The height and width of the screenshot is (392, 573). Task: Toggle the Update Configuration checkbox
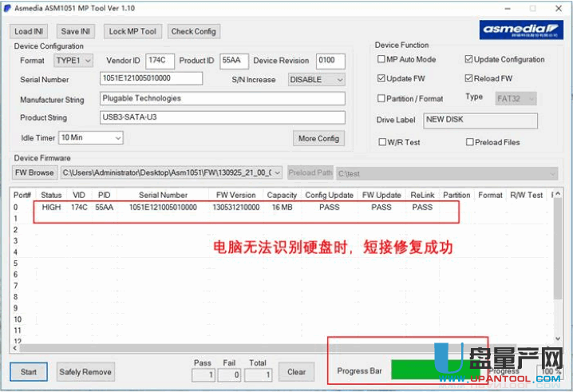(468, 60)
